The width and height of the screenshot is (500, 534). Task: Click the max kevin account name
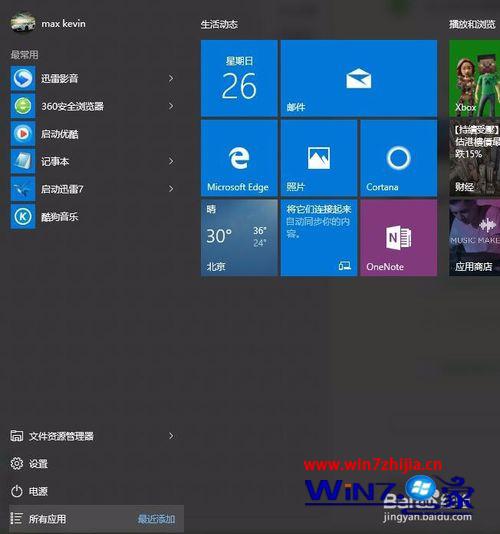tap(63, 23)
